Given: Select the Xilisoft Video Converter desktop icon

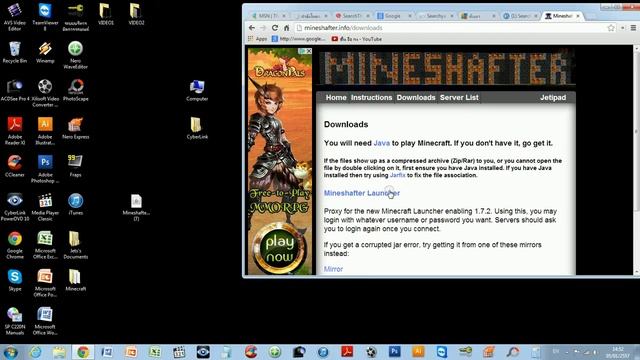Looking at the screenshot, I should pos(45,93).
